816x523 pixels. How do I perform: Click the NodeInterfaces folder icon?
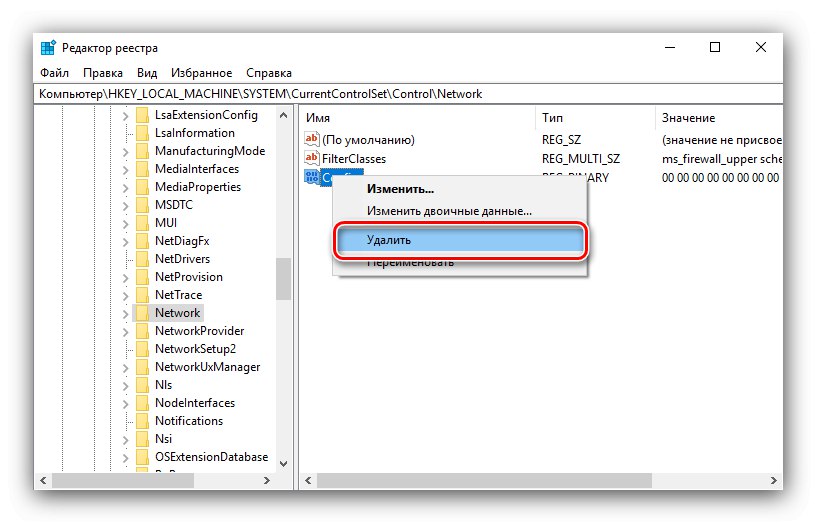point(142,403)
